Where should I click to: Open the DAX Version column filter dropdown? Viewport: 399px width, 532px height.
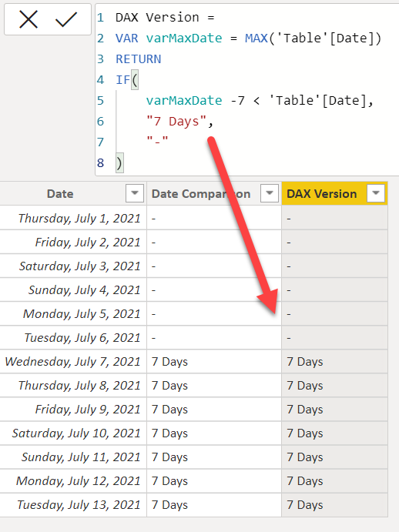(x=376, y=193)
